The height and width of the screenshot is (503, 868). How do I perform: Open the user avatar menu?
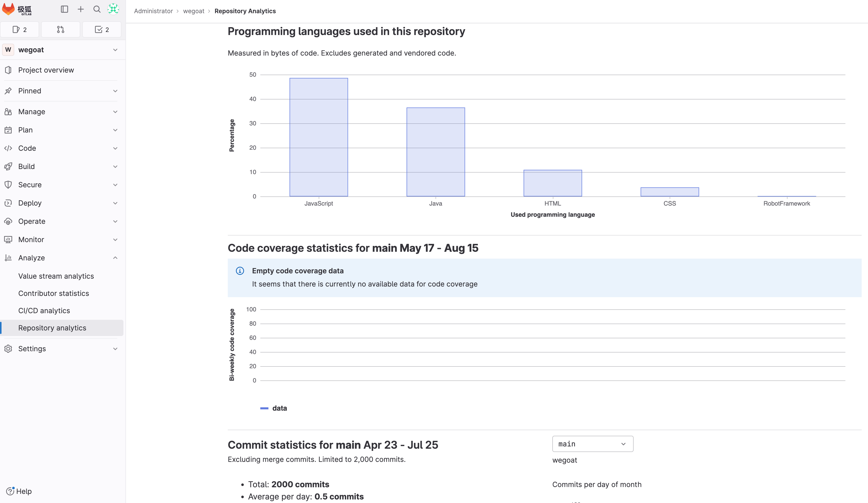click(113, 9)
